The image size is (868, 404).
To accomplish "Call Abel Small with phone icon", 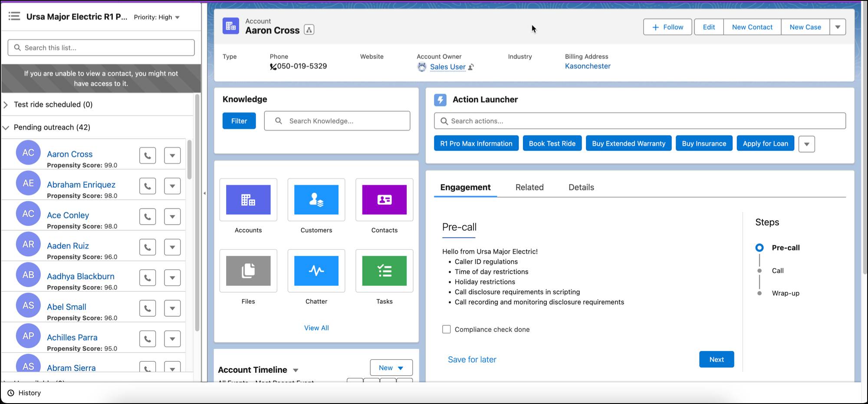I will click(x=148, y=308).
